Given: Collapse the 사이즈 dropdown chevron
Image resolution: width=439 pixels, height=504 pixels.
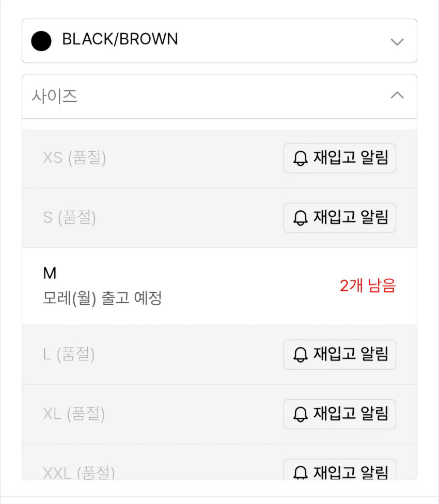Looking at the screenshot, I should point(397,96).
